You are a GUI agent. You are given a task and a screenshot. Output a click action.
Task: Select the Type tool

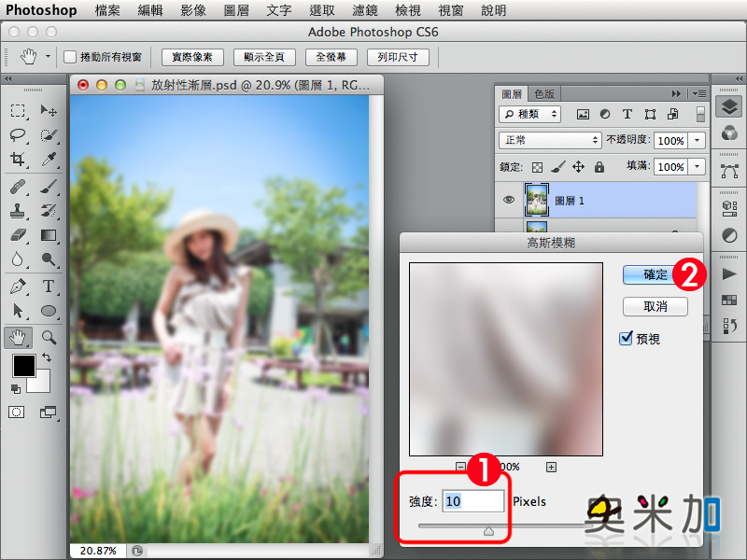[x=49, y=287]
